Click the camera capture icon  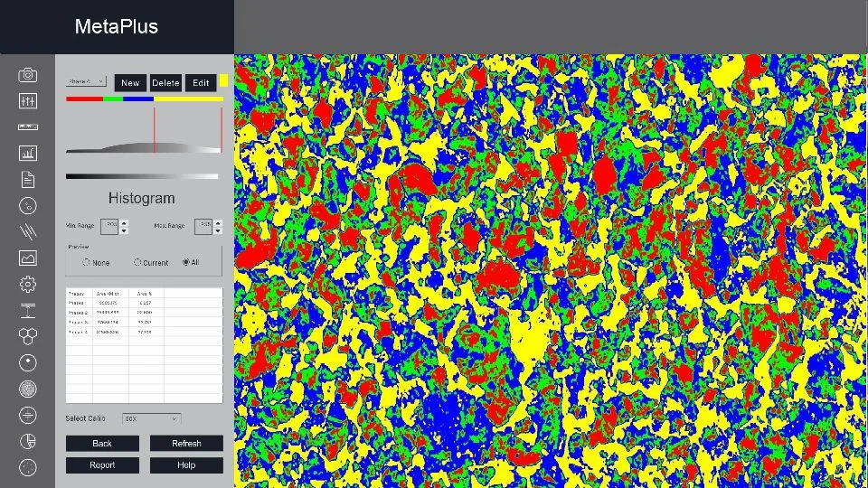[x=27, y=74]
